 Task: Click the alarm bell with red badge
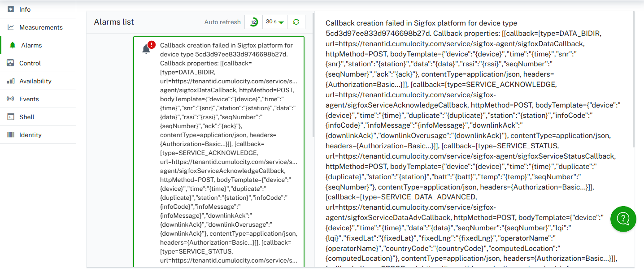click(147, 49)
